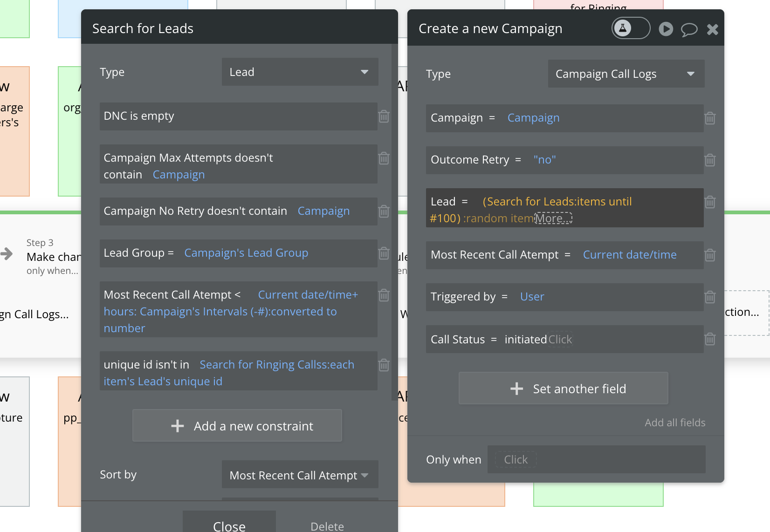Open the Campaign Call Logs type dropdown
Screen dimensions: 770x532
pos(626,74)
